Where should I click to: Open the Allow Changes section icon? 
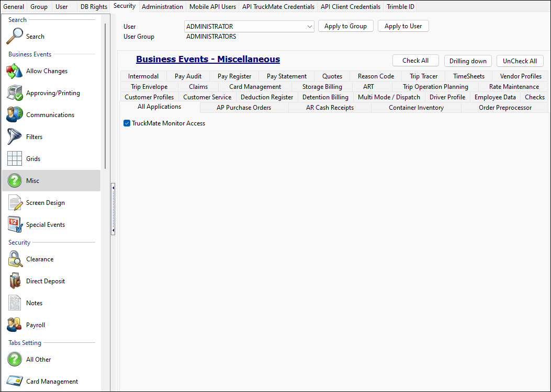click(x=14, y=71)
